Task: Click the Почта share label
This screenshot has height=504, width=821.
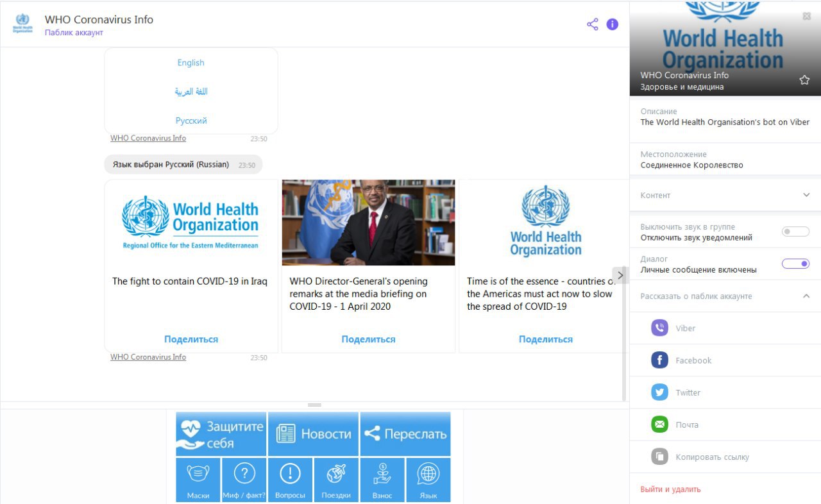Action: point(687,425)
